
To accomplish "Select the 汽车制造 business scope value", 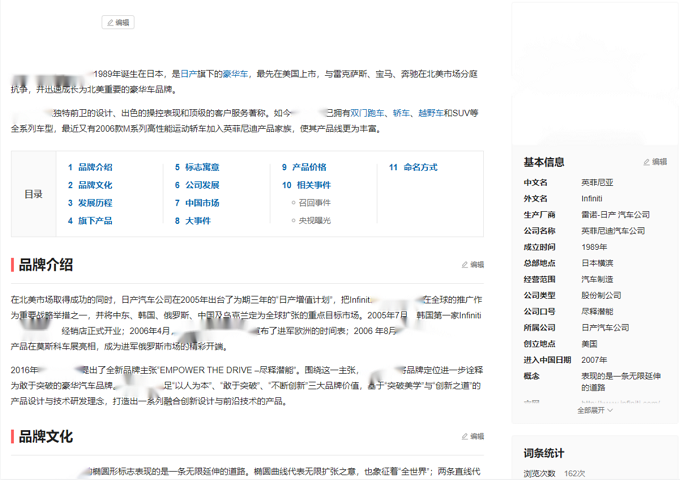I will click(x=597, y=279).
